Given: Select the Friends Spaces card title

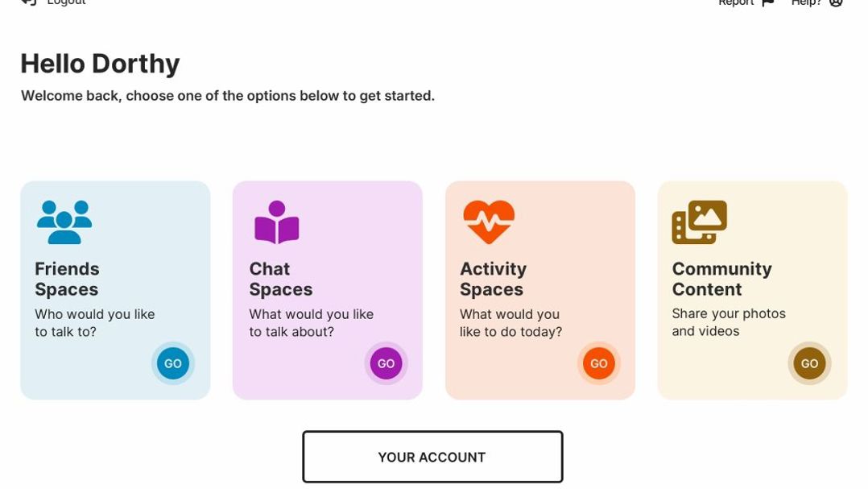Looking at the screenshot, I should point(67,279).
